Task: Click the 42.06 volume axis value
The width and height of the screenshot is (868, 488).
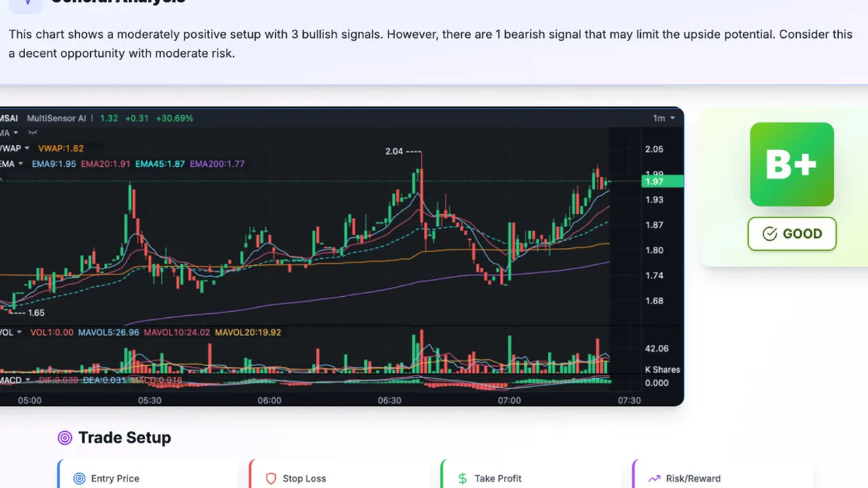Action: pyautogui.click(x=657, y=348)
